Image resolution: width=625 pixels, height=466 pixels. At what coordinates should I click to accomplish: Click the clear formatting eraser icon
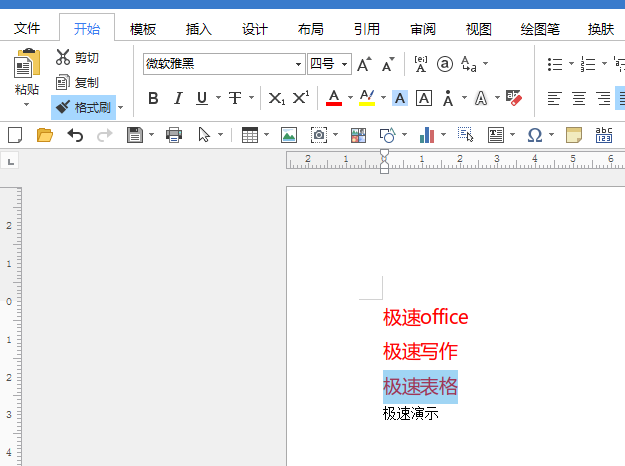[x=514, y=98]
